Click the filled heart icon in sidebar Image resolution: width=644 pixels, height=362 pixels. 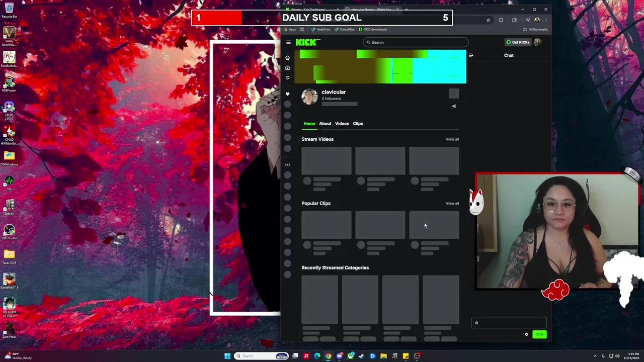287,94
